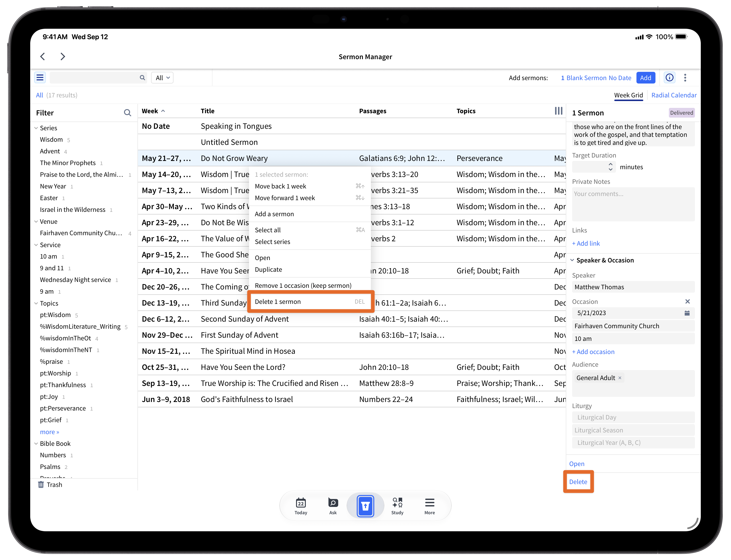The height and width of the screenshot is (560, 731).
Task: Choose Move back 1 week
Action: pyautogui.click(x=310, y=186)
